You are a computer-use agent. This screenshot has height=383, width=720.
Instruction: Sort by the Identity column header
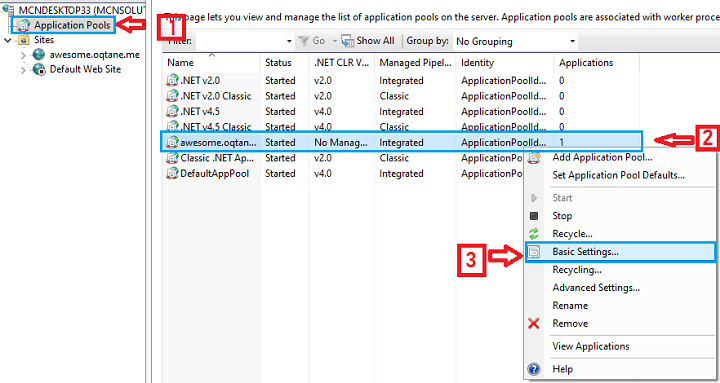[505, 63]
